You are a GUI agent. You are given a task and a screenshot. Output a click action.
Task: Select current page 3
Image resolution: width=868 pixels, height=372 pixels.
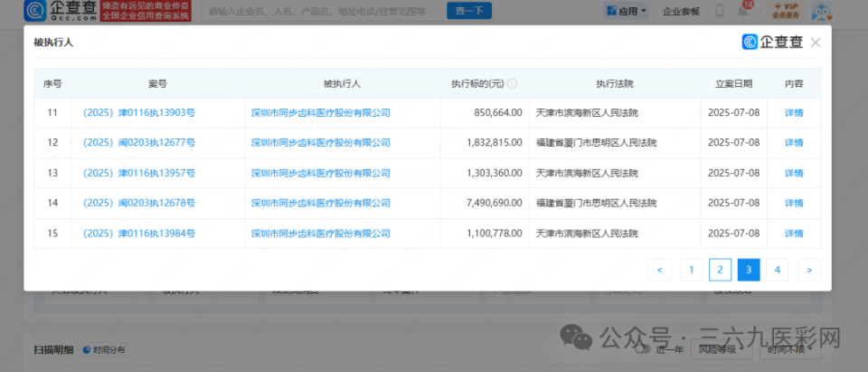[x=749, y=270]
